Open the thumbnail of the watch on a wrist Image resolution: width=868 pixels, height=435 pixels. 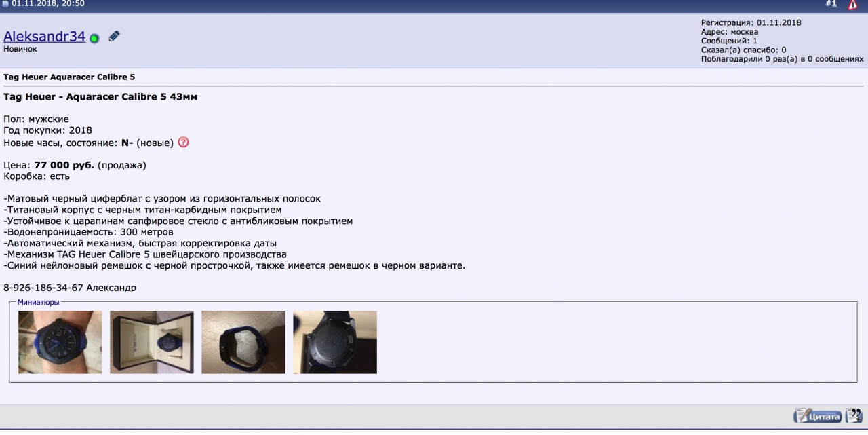60,342
